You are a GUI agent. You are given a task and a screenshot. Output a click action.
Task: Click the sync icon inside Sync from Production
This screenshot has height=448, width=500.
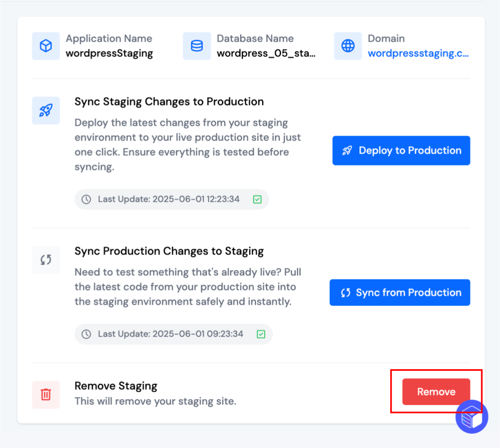[x=345, y=293]
